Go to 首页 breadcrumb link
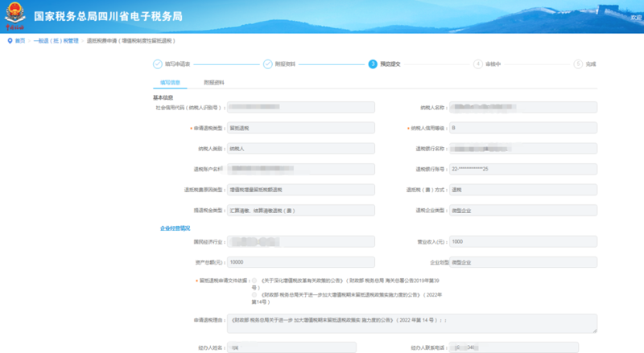This screenshot has width=644, height=353. pyautogui.click(x=20, y=39)
